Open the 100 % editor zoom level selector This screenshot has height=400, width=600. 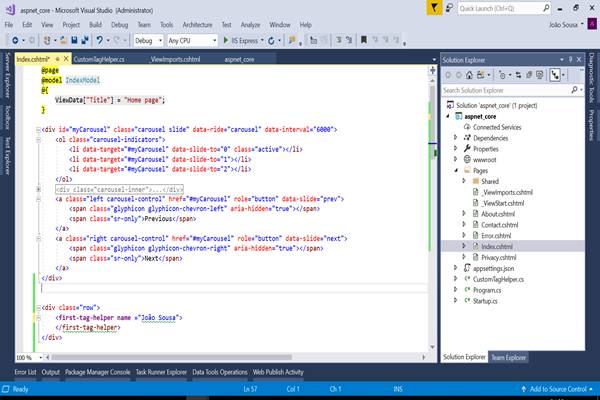click(27, 356)
